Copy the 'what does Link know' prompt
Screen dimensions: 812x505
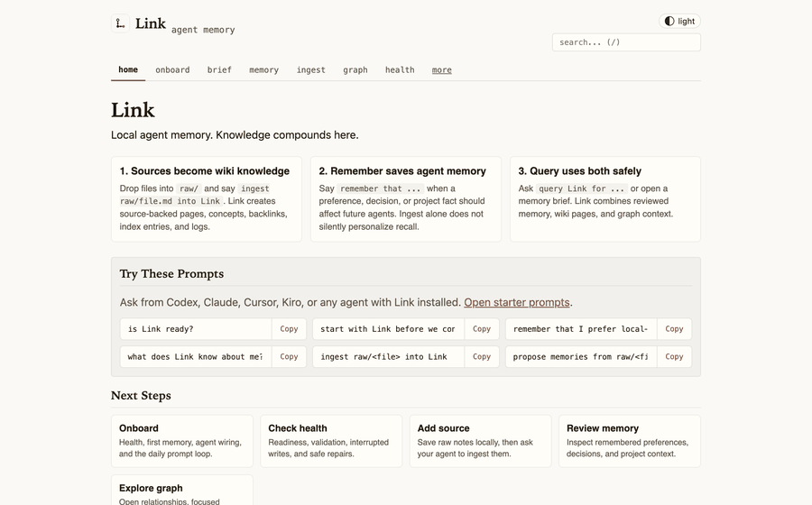pyautogui.click(x=289, y=356)
